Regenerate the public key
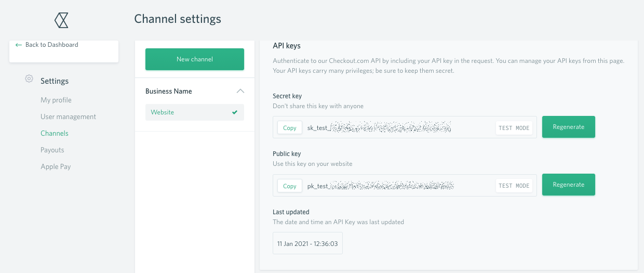The image size is (644, 273). tap(568, 185)
